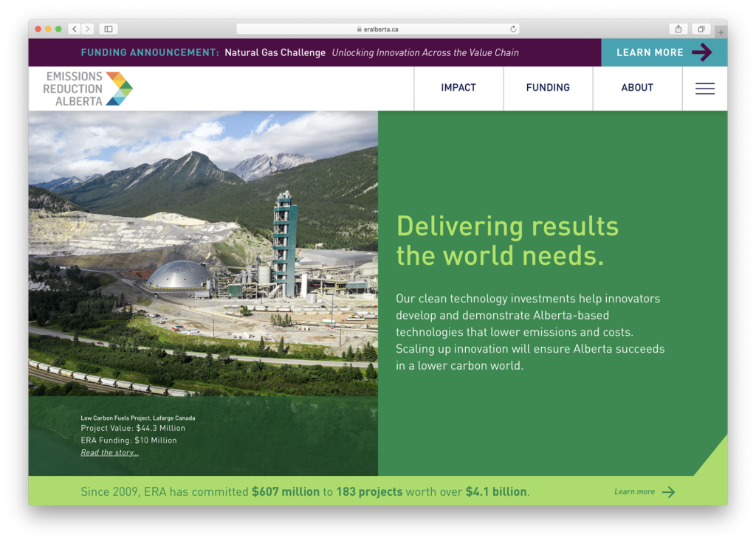Viewport: 756px width, 543px height.
Task: Open a new tab with the plus icon
Action: pos(720,32)
